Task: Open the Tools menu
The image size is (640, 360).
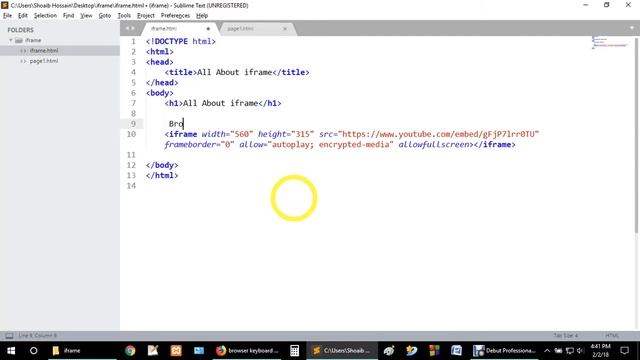Action: click(124, 16)
